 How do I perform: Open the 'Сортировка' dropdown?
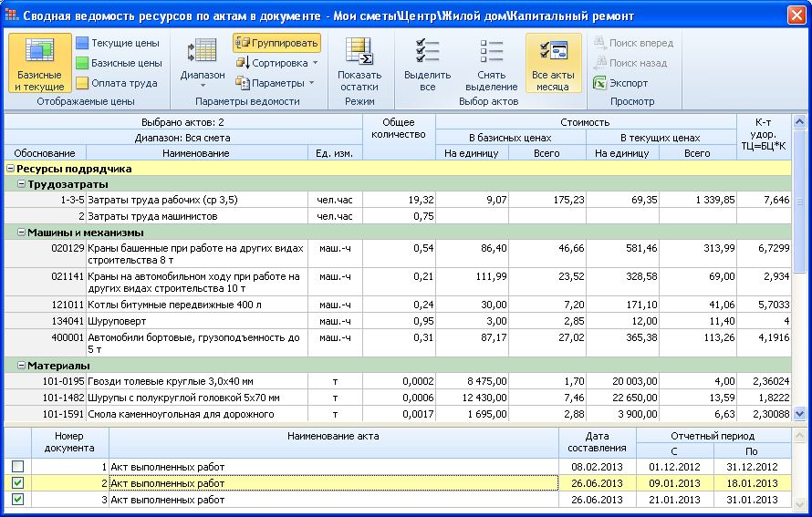(276, 63)
